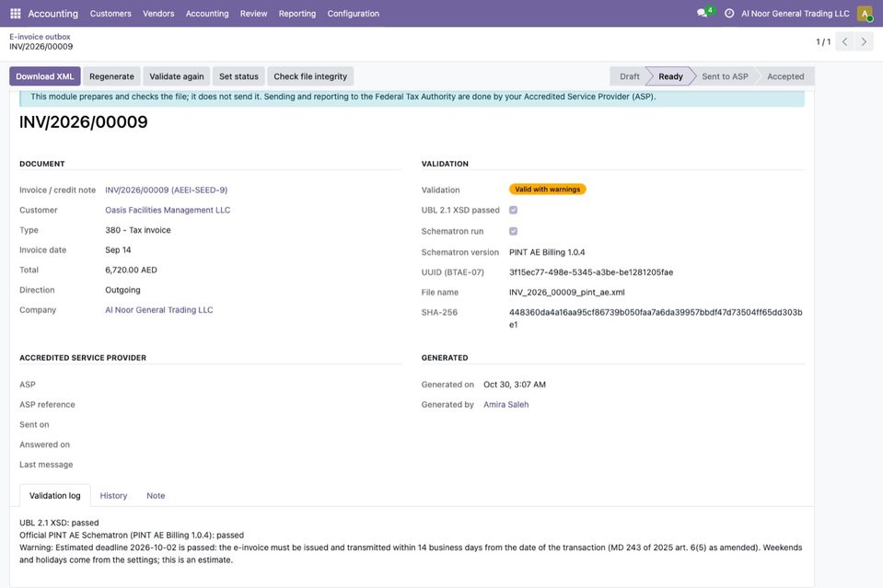Open Generated by user Amira Saleh
The height and width of the screenshot is (588, 883).
coord(505,405)
